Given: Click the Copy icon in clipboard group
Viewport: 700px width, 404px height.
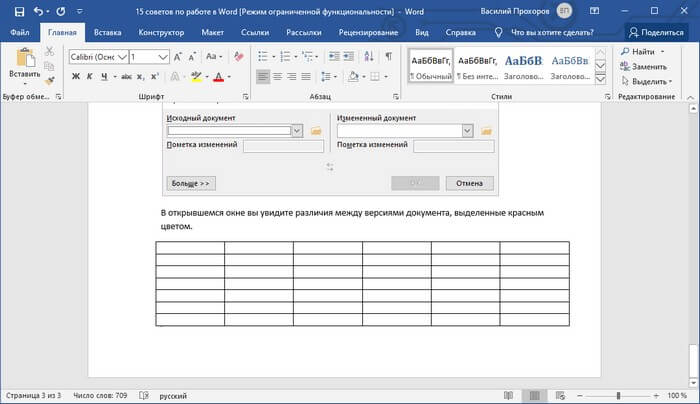Looking at the screenshot, I should pyautogui.click(x=50, y=66).
